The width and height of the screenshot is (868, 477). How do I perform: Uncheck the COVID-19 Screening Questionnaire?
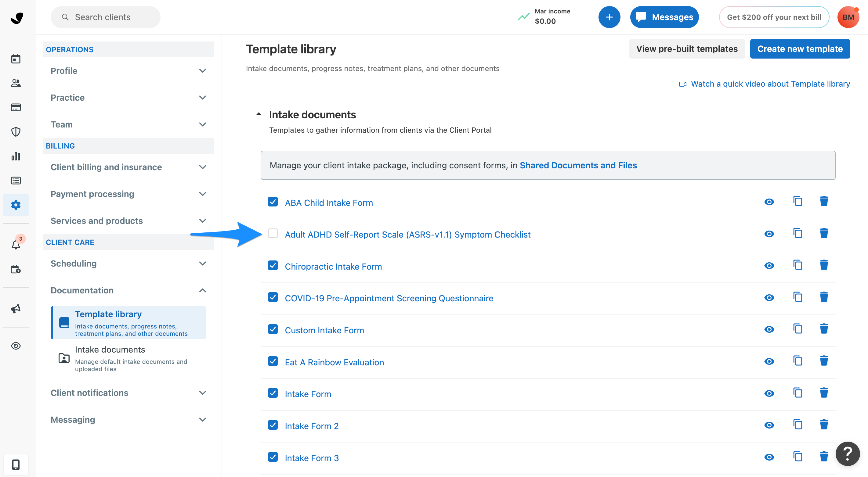(x=273, y=297)
